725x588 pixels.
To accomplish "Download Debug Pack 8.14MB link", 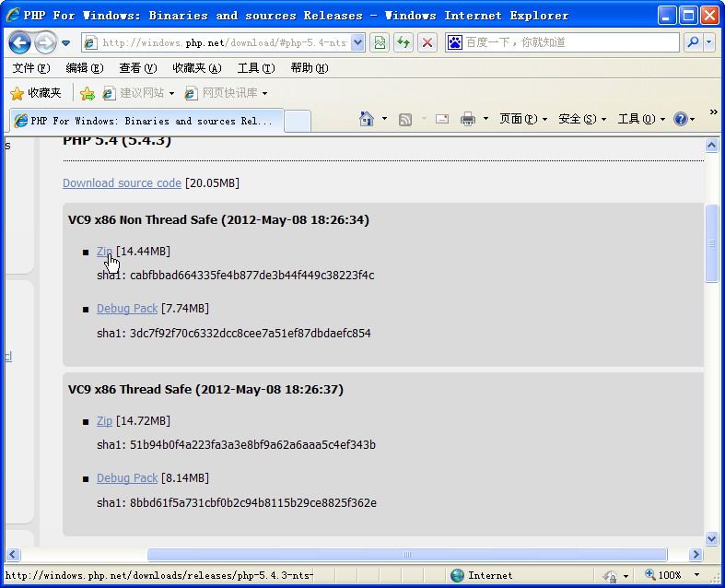I will (x=127, y=478).
